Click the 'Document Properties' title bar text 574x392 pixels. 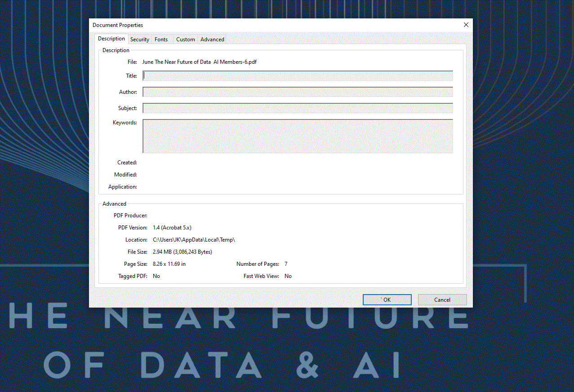[118, 25]
